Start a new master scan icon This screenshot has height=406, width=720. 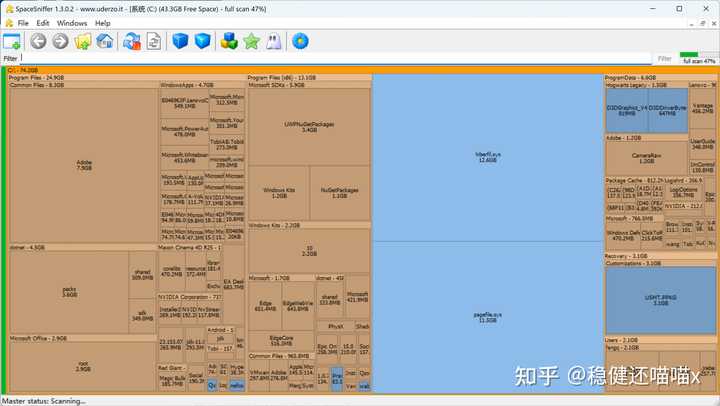132,41
